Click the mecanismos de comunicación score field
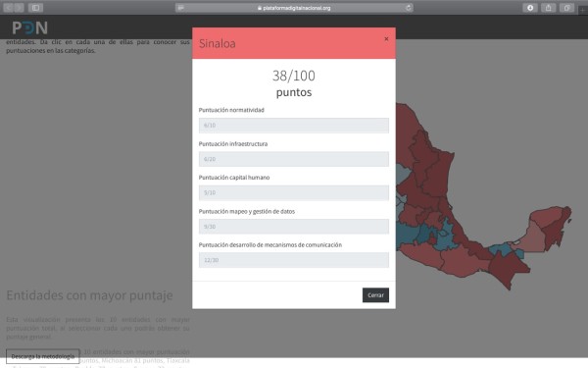This screenshot has height=368, width=588. click(294, 260)
